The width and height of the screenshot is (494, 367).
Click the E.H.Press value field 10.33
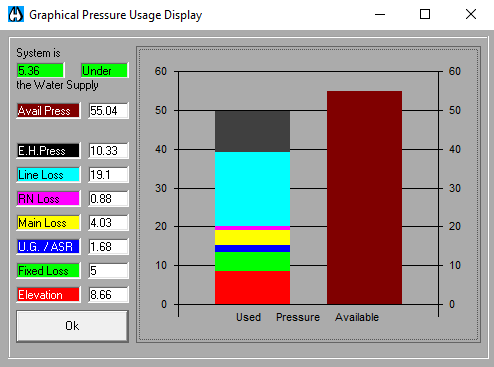point(108,151)
